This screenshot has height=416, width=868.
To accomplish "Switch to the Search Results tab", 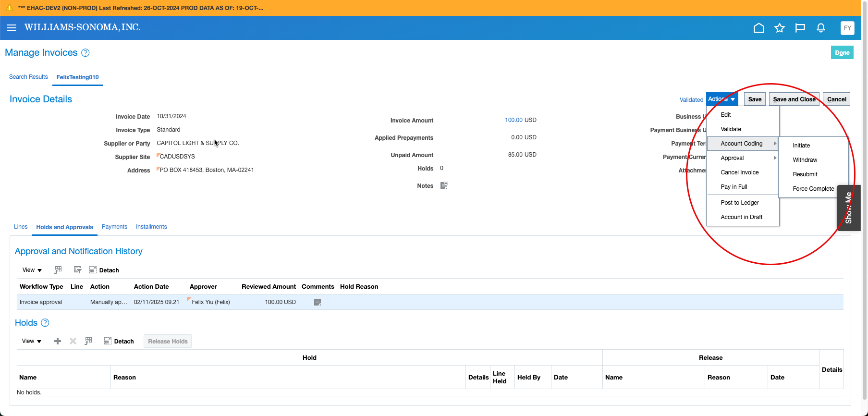I will [x=28, y=77].
